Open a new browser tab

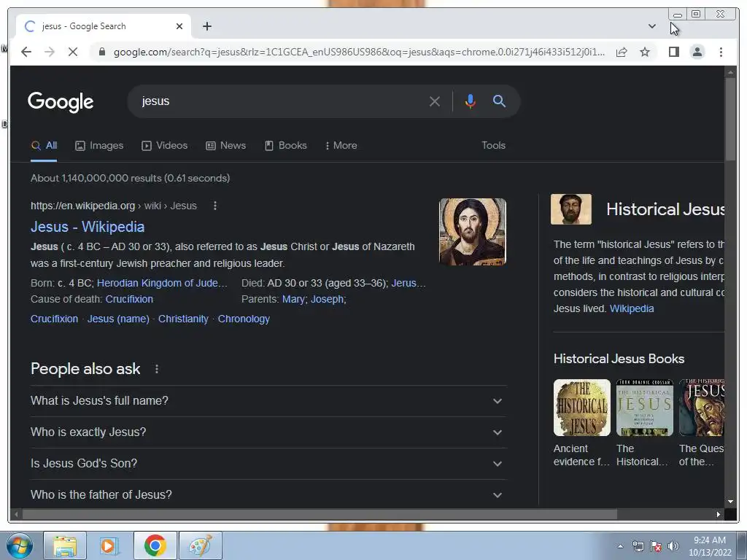[206, 26]
